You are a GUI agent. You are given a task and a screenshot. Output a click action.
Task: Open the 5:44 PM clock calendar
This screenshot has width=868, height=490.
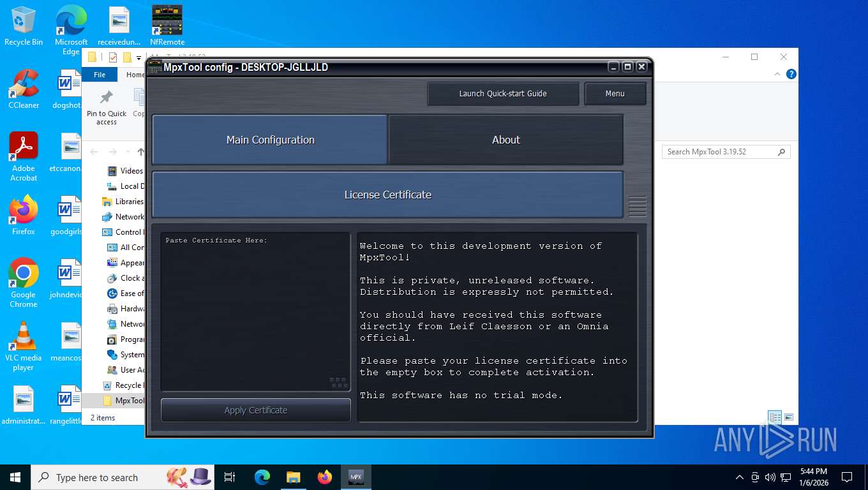(x=813, y=477)
